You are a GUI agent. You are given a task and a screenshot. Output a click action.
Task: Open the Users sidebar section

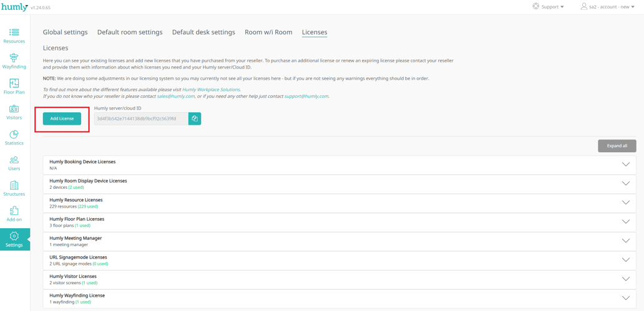(14, 163)
